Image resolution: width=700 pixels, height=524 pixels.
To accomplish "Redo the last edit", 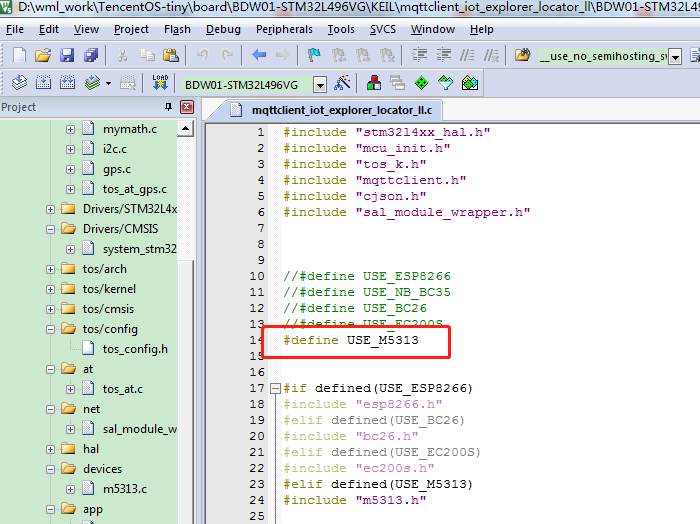I will click(227, 55).
